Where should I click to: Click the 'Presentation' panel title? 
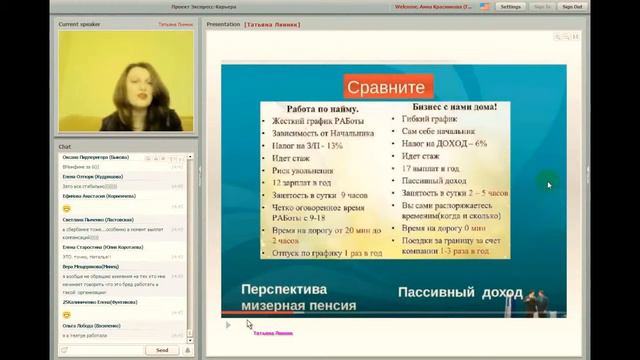pos(223,24)
